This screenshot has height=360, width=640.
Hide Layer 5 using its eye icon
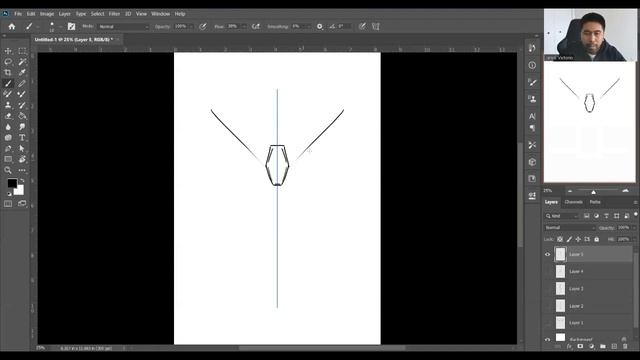click(547, 254)
